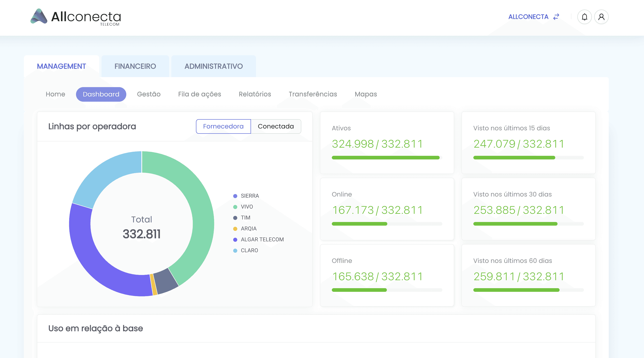Click the Allconecta Telecom logo

pos(76,17)
